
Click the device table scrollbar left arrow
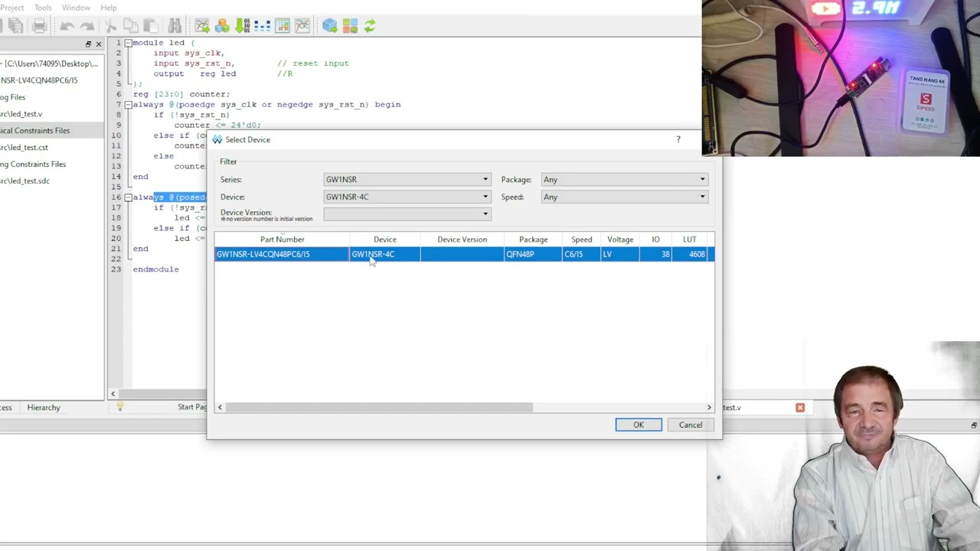[x=220, y=407]
